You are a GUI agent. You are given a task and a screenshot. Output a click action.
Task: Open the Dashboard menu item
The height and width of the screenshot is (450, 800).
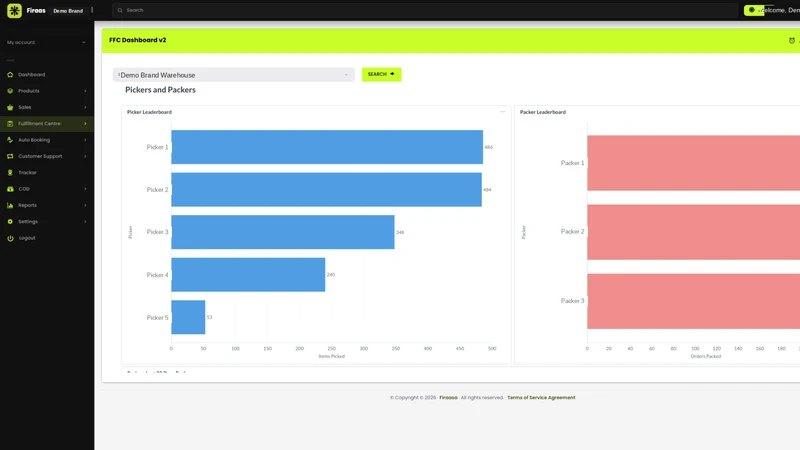point(47,74)
